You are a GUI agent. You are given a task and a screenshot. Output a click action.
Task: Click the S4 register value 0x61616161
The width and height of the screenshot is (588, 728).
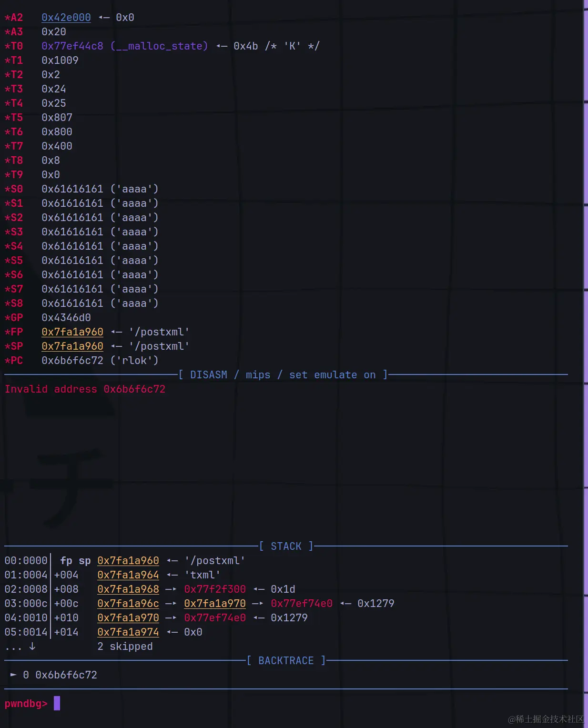[x=72, y=246]
